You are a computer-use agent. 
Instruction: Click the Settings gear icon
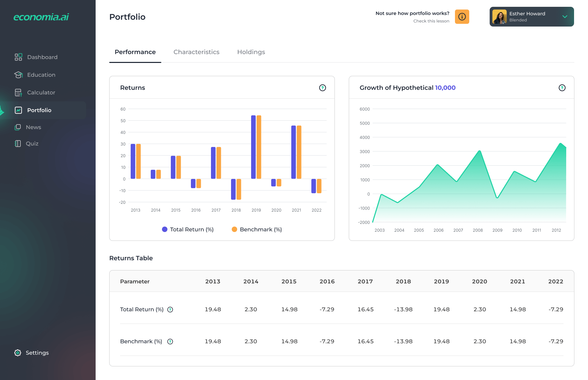[18, 353]
